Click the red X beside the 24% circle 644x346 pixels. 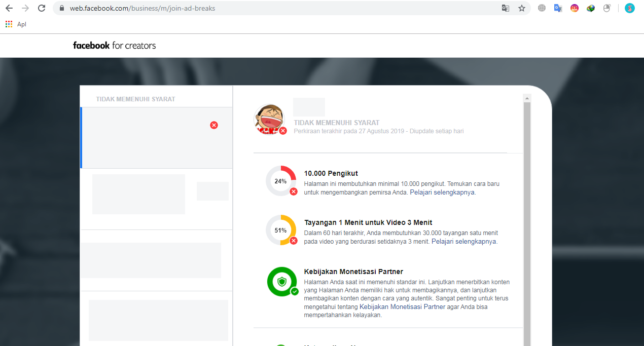[293, 191]
